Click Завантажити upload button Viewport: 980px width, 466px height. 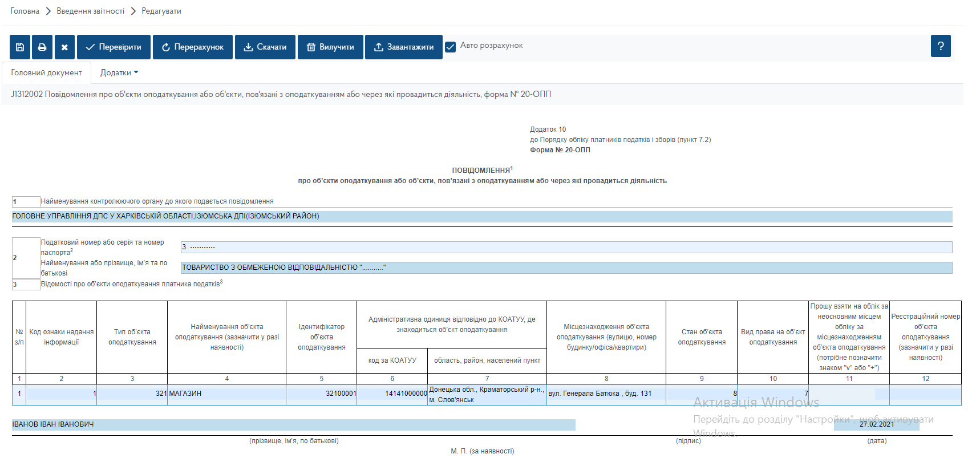[404, 47]
